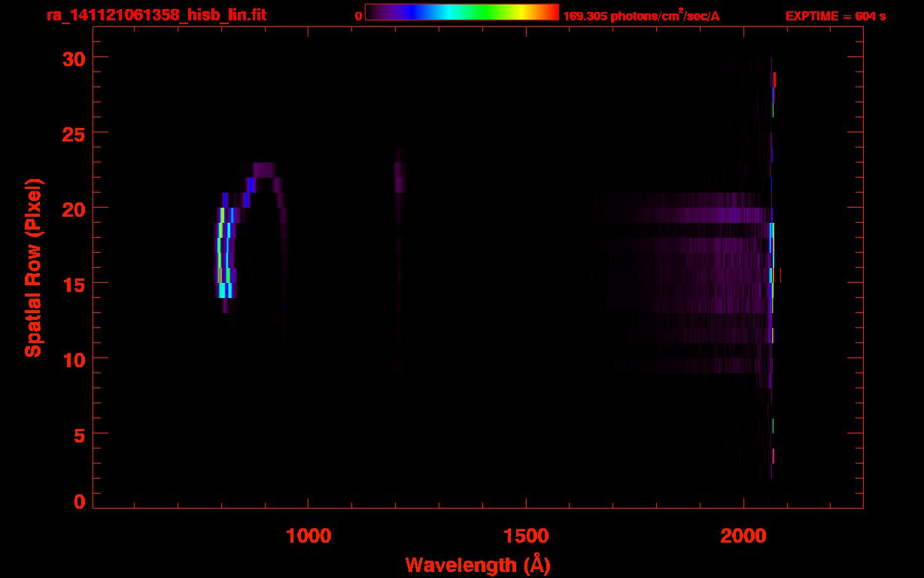Click the red spot near row 29
924x578 pixels.
(x=774, y=80)
